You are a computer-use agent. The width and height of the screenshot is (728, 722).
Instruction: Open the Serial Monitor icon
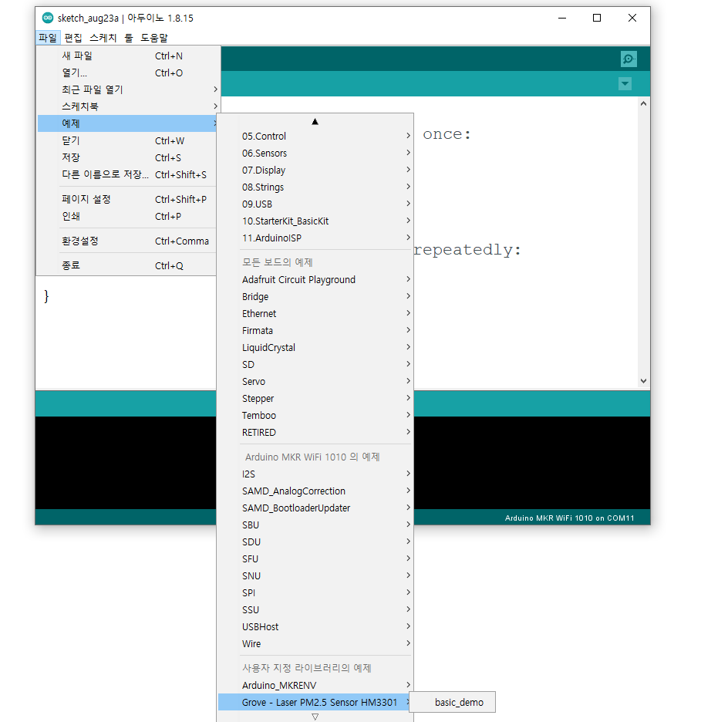629,59
